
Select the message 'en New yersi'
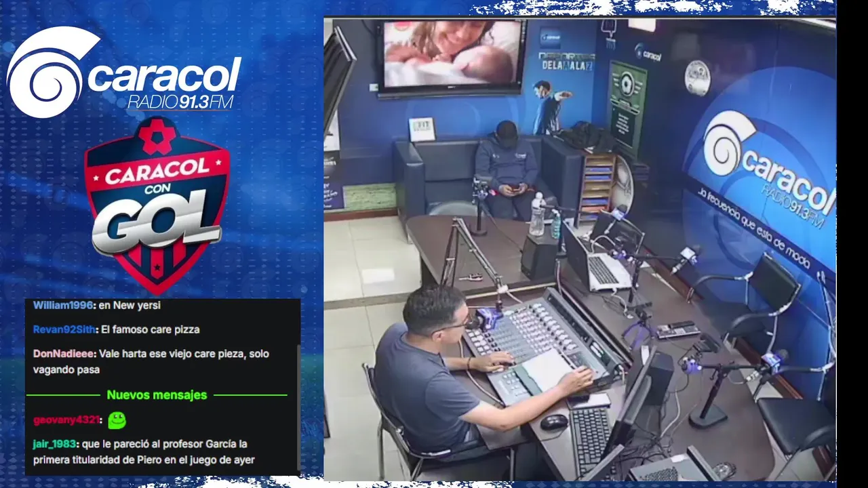tap(130, 305)
